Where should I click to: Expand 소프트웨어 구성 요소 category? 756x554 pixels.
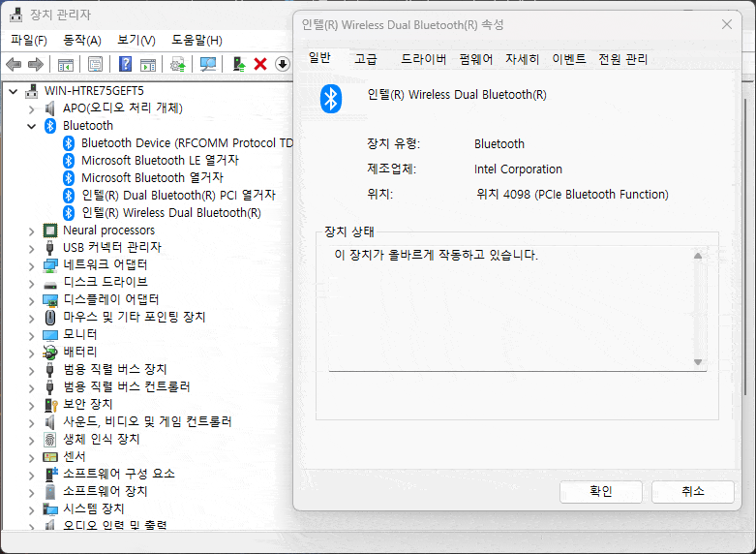pyautogui.click(x=32, y=476)
